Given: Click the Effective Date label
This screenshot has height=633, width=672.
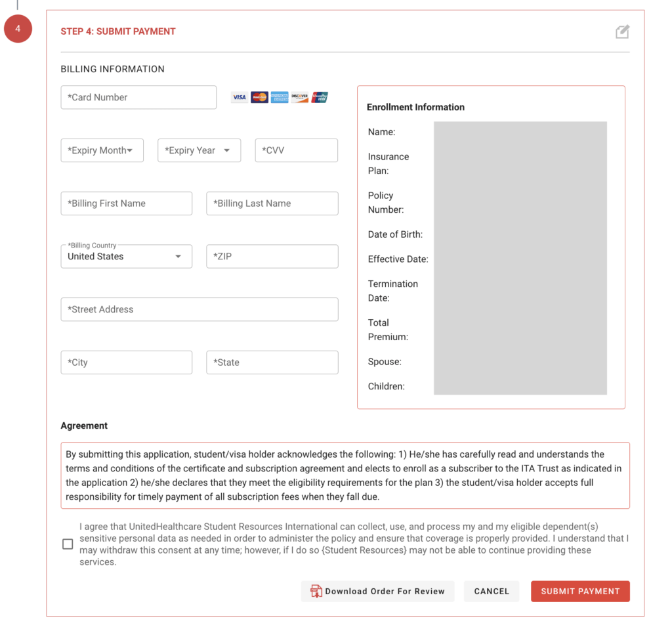Looking at the screenshot, I should click(398, 259).
